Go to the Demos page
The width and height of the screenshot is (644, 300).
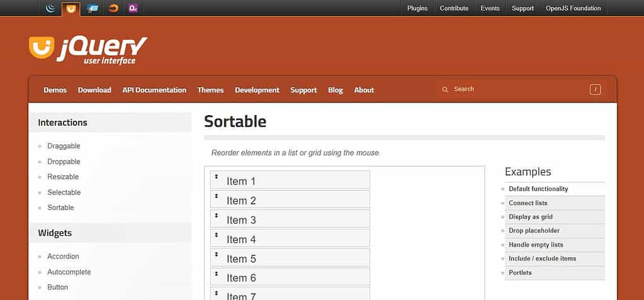[x=55, y=90]
